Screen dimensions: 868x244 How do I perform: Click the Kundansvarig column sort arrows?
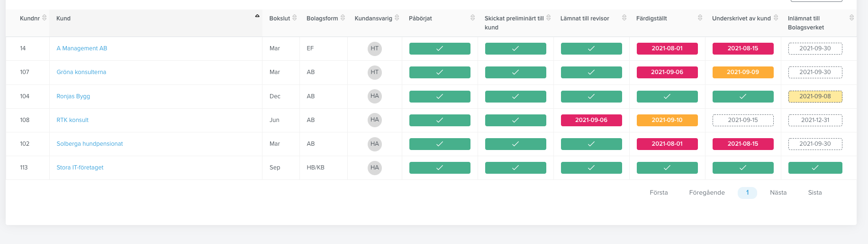pos(397,18)
